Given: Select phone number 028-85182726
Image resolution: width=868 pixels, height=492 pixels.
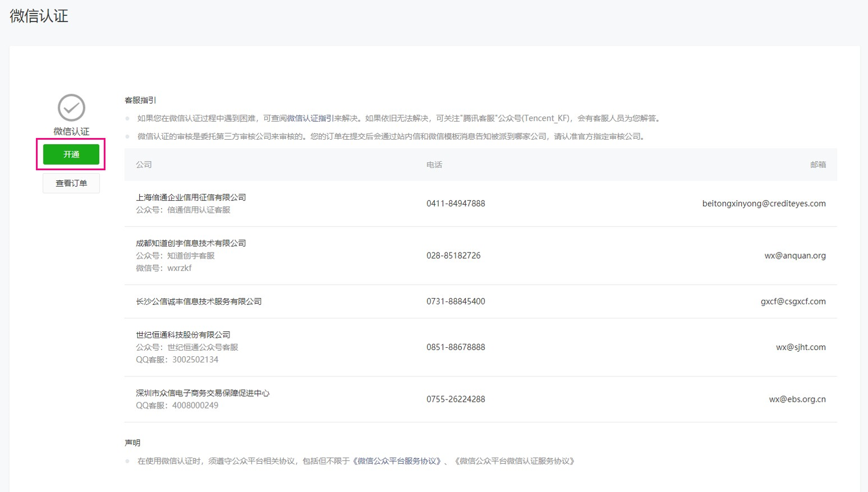Looking at the screenshot, I should (453, 255).
